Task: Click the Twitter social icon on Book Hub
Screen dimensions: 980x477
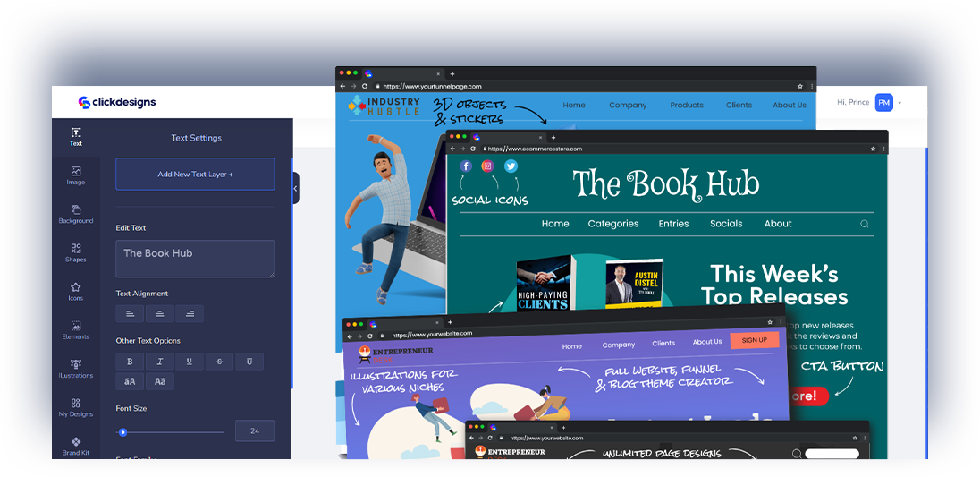Action: (511, 166)
